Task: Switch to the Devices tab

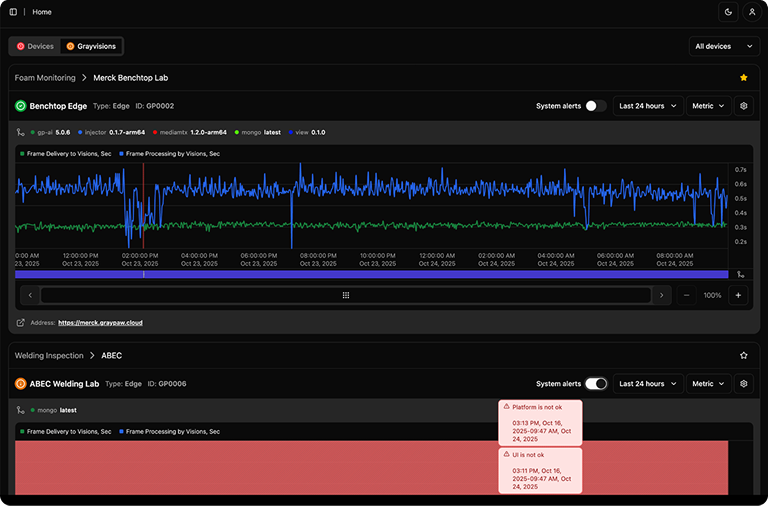Action: point(35,46)
